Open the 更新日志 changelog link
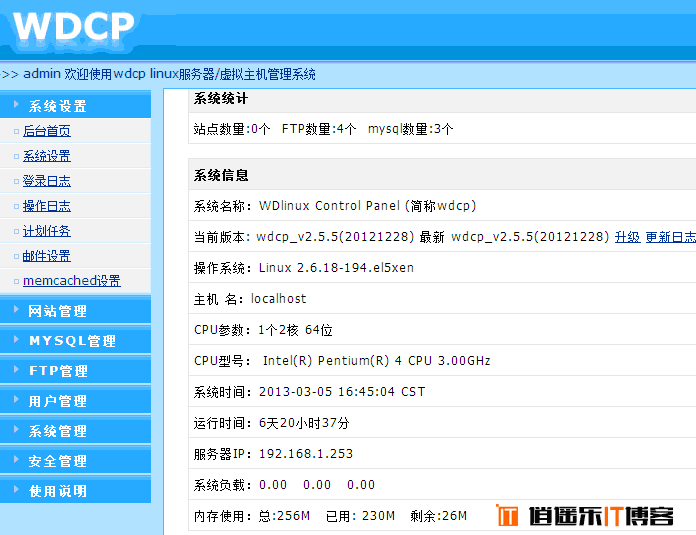This screenshot has width=696, height=535. click(670, 237)
